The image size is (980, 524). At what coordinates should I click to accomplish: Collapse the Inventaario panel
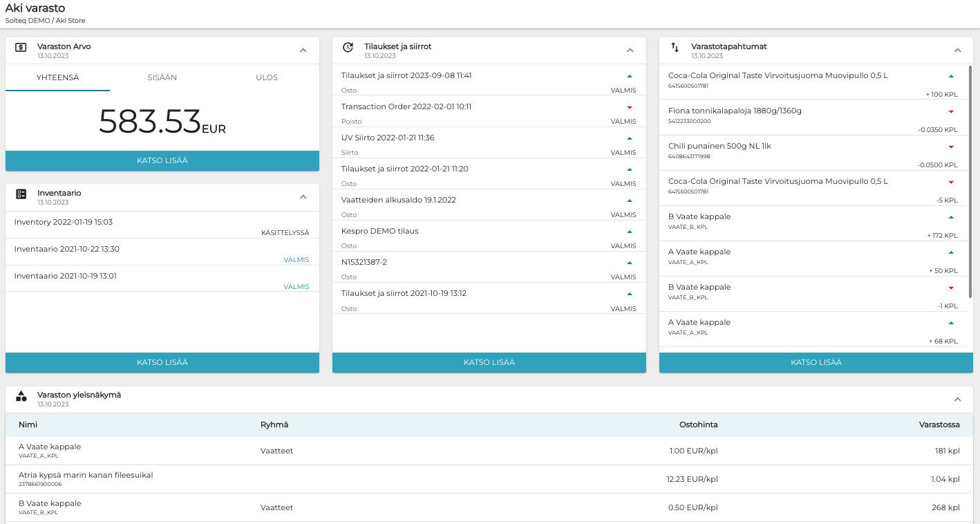(303, 197)
